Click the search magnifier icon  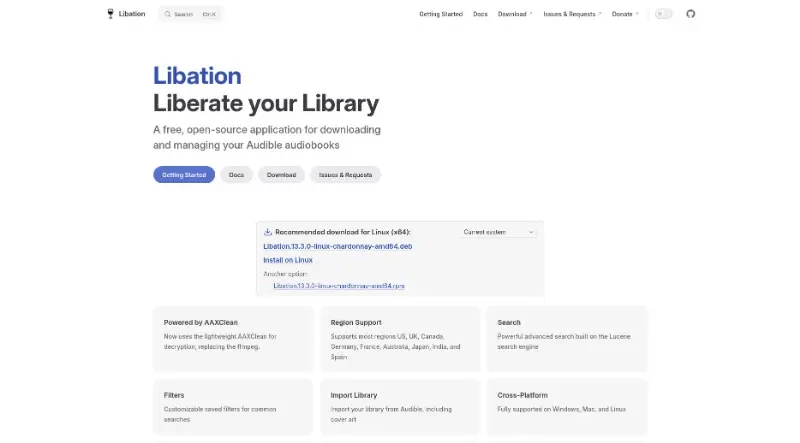[166, 14]
